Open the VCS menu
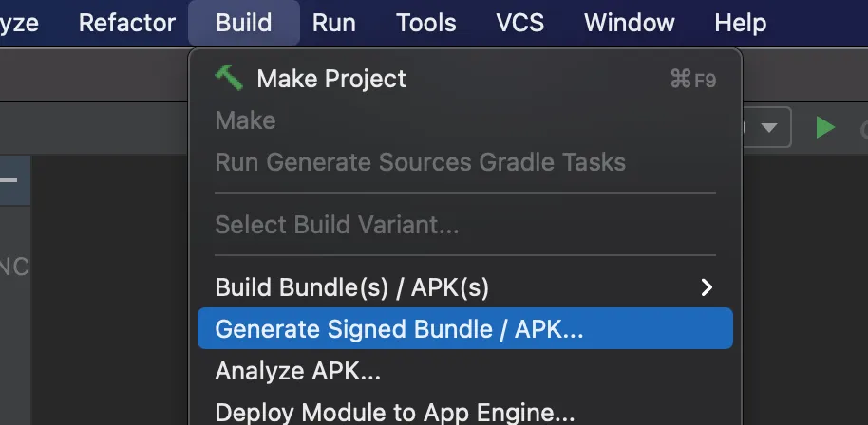Viewport: 868px width, 425px height. (519, 23)
